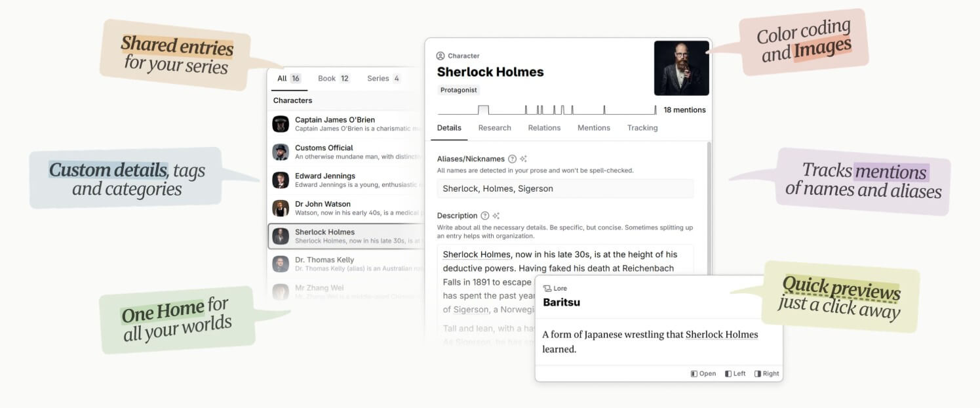Select the Edward Jennings entry

coord(347,180)
